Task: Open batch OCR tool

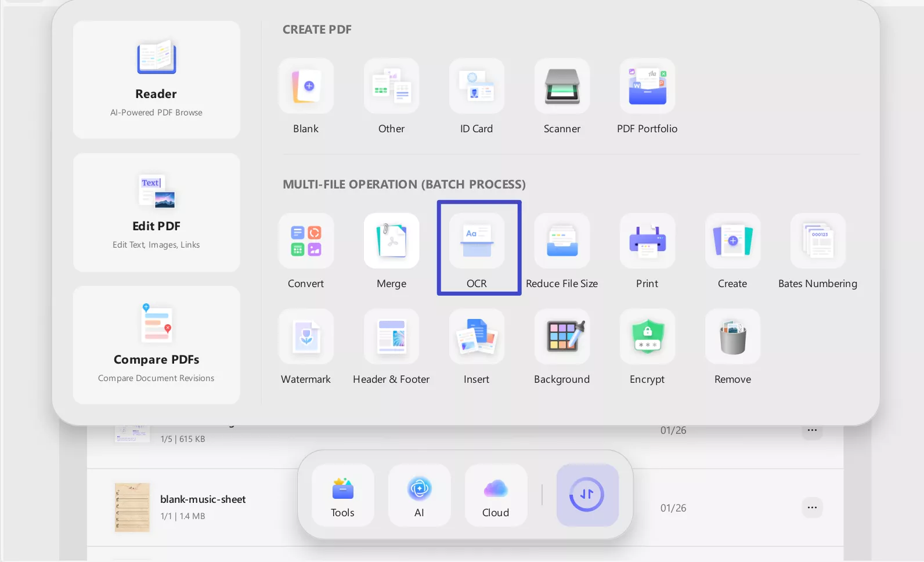Action: click(477, 241)
